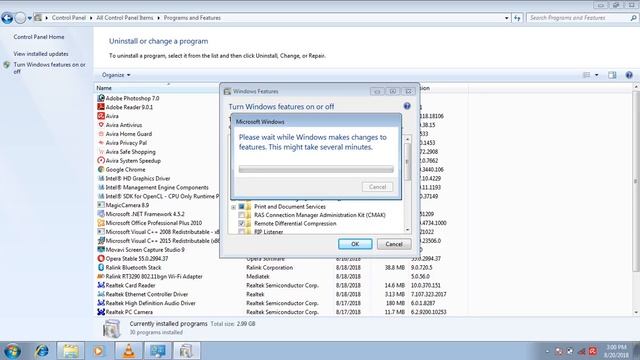Open the view options dropdown arrow
Screen dimensions: 640x360
pyautogui.click(x=596, y=75)
